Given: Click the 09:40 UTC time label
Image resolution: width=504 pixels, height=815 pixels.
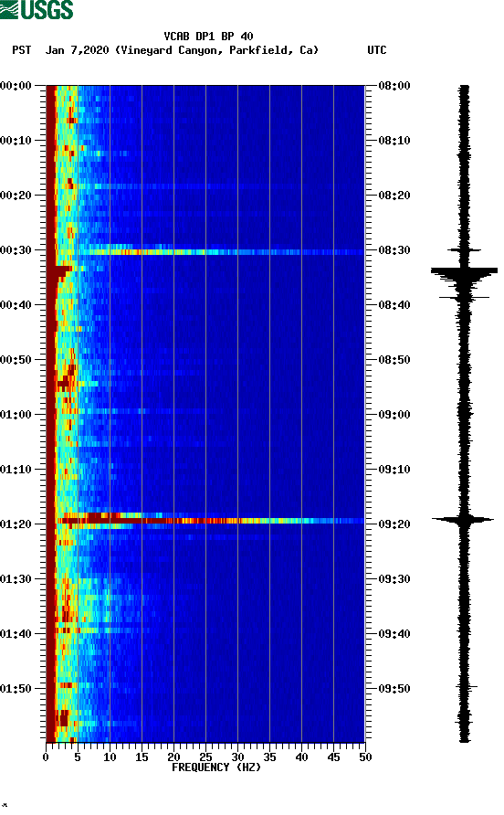Looking at the screenshot, I should [394, 634].
